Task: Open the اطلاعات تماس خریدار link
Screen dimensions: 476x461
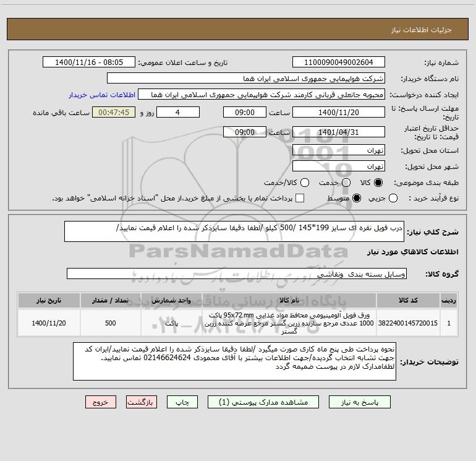Action: (102, 95)
